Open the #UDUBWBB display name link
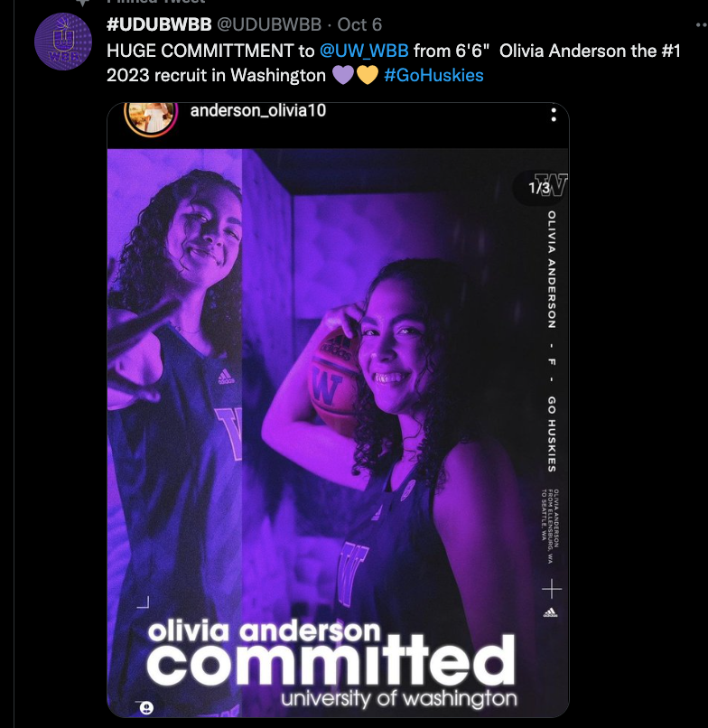 pos(159,24)
